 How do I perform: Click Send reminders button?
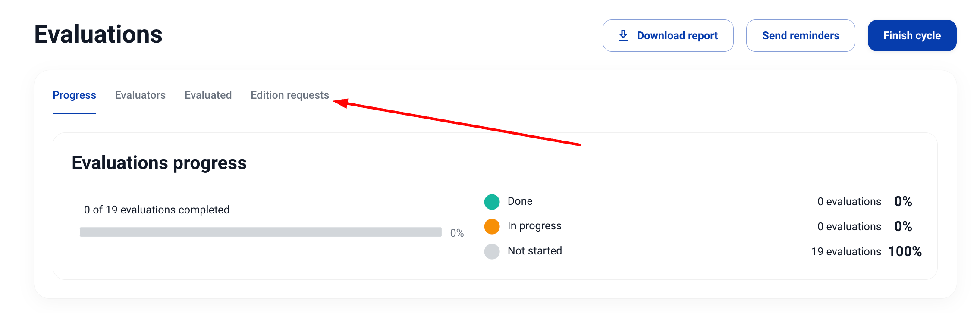801,35
